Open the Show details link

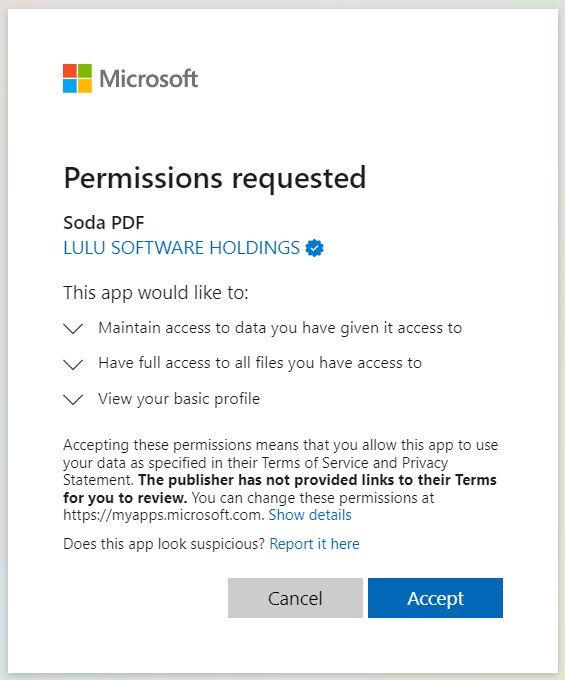pyautogui.click(x=310, y=515)
